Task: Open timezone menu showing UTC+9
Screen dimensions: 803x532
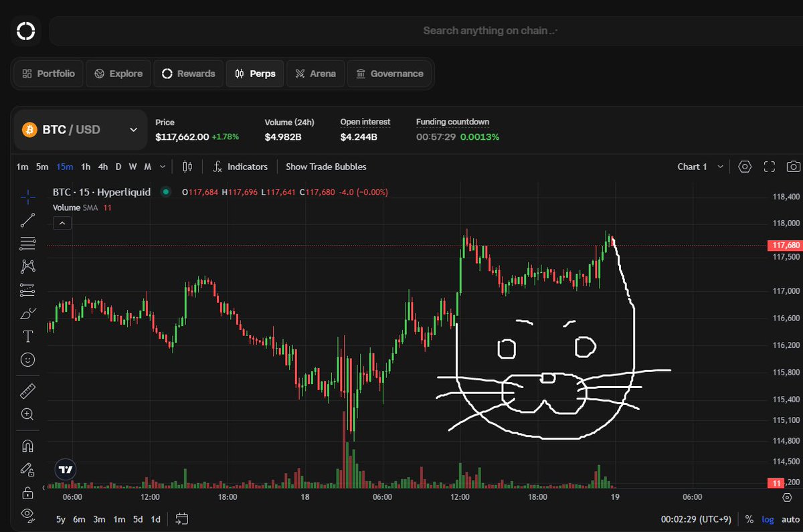Action: (697, 519)
